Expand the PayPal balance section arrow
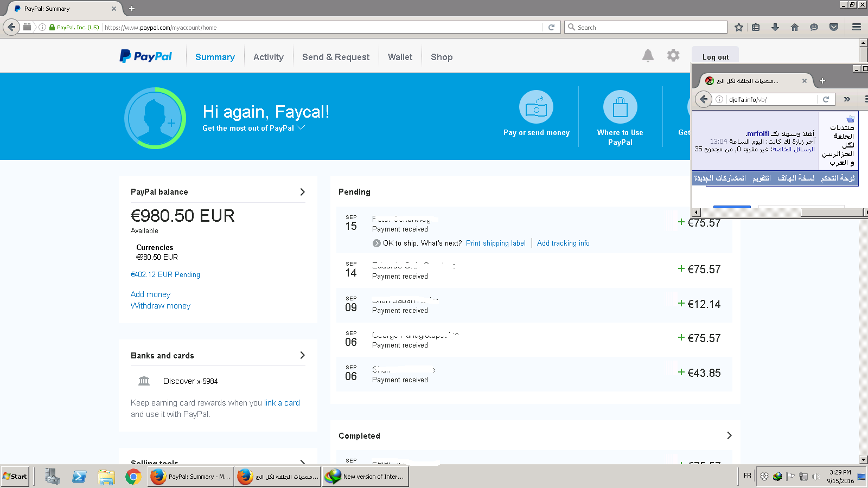This screenshot has height=488, width=868. 302,192
